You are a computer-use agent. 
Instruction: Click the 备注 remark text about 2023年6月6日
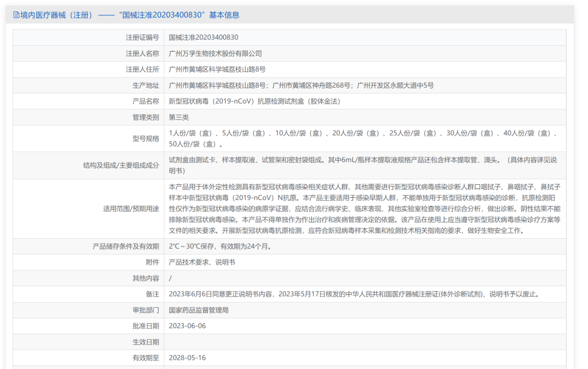tap(355, 294)
